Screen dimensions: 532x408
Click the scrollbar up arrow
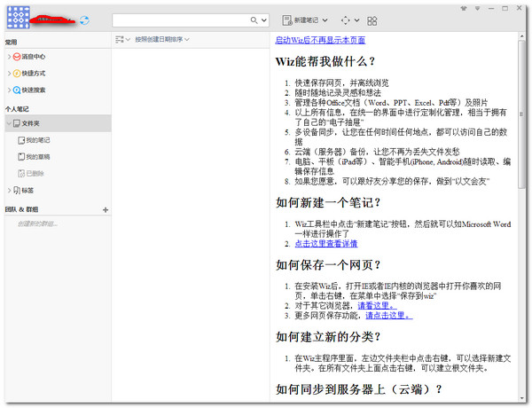pos(521,36)
